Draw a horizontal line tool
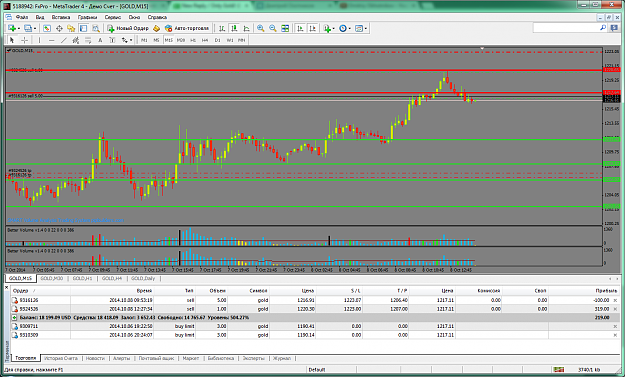Screen dimensions: 625x377 [x=51, y=40]
